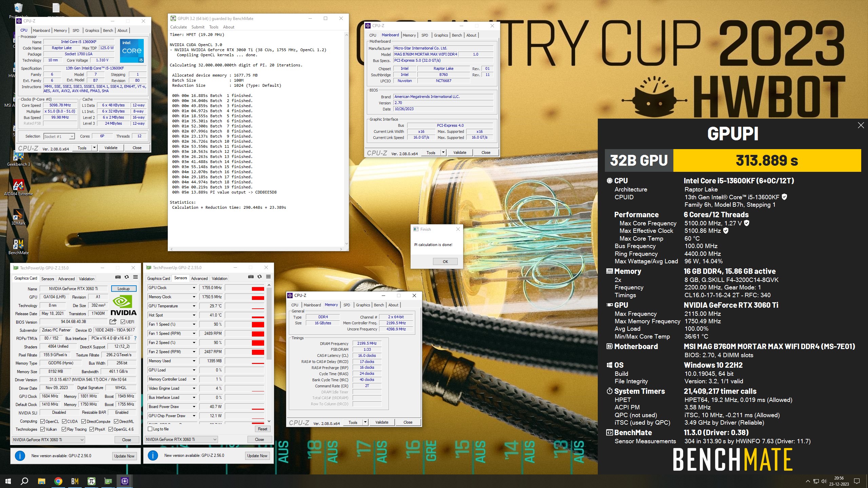
Task: Open Hot Spot sensor dropdown
Action: pyautogui.click(x=194, y=315)
